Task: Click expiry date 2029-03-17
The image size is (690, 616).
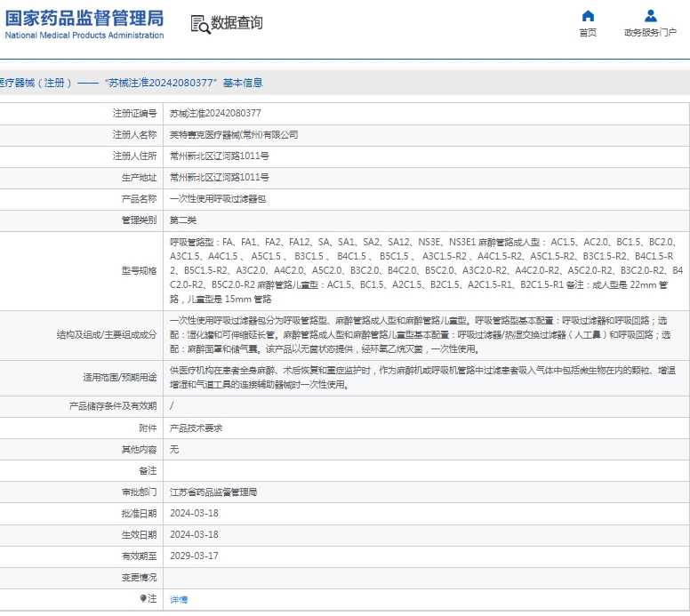Action: coord(194,556)
